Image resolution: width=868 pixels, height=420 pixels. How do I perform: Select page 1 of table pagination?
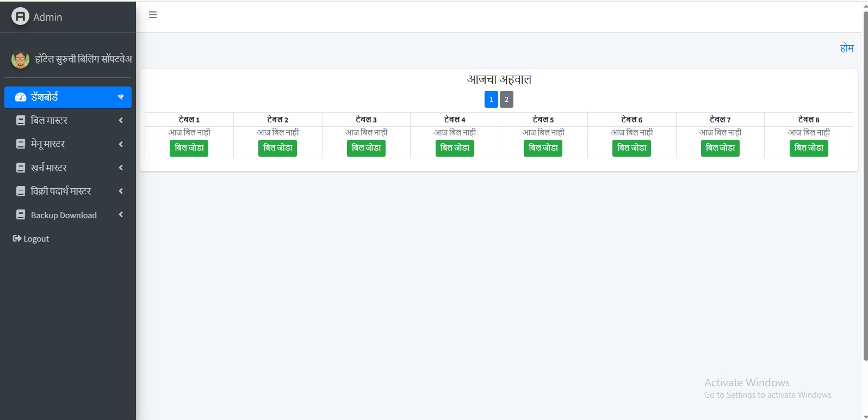[x=491, y=99]
